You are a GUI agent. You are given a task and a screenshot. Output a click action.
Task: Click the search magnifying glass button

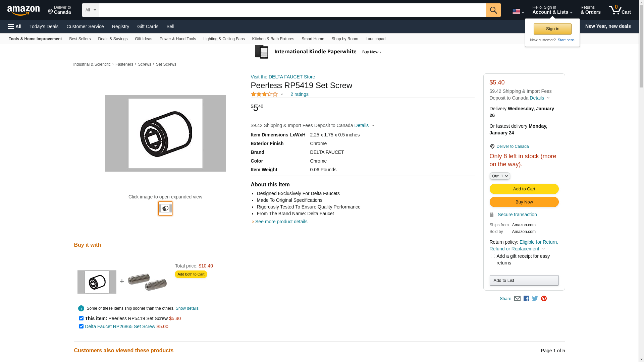tap(493, 10)
